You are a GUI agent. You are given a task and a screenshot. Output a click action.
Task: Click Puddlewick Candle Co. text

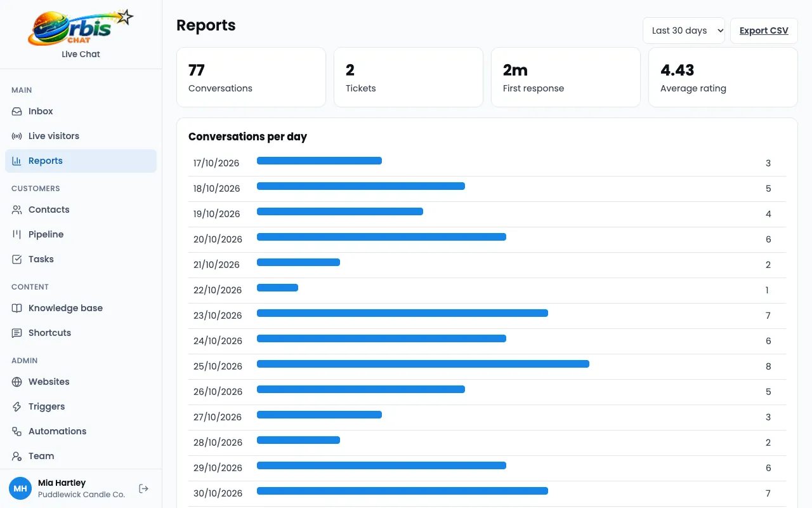81,494
